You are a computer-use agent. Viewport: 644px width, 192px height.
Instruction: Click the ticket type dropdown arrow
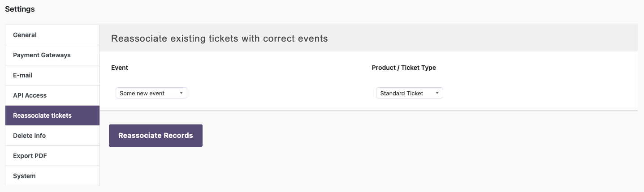click(x=437, y=93)
